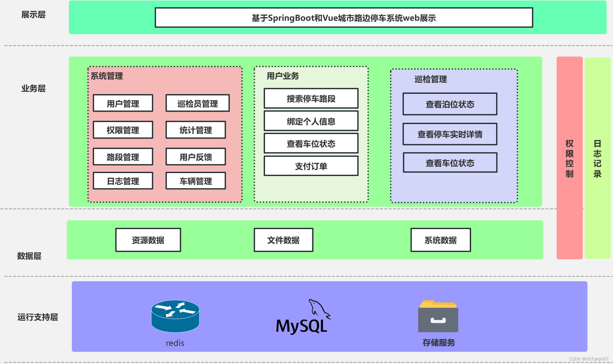Click the 车辆管理 module box

[x=196, y=181]
